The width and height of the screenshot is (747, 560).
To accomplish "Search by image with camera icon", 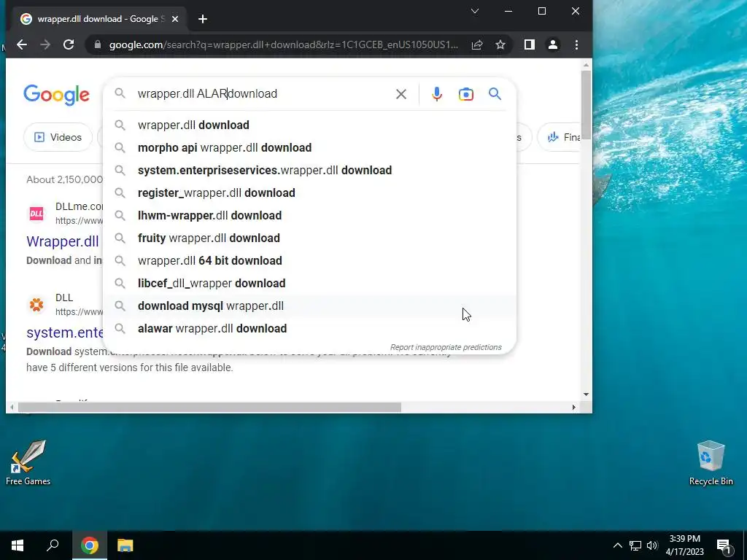I will [466, 94].
